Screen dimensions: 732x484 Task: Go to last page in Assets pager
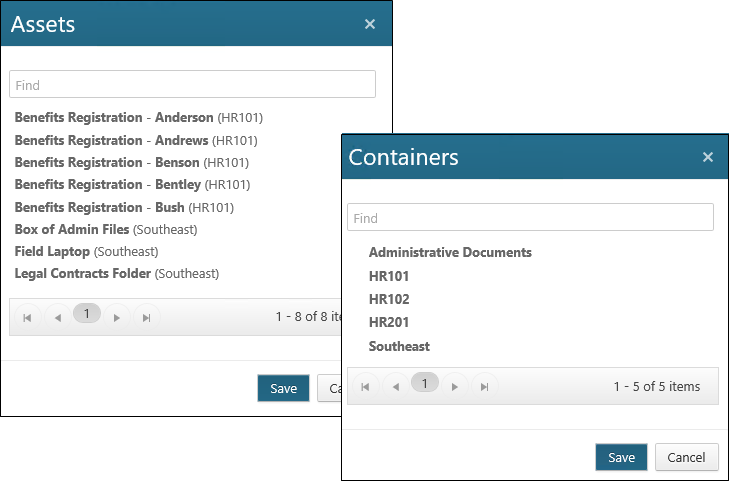[147, 317]
